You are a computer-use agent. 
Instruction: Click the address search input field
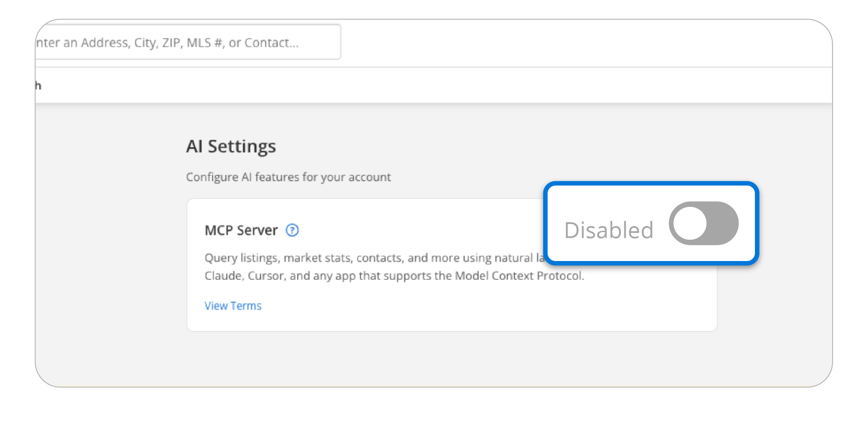[188, 42]
